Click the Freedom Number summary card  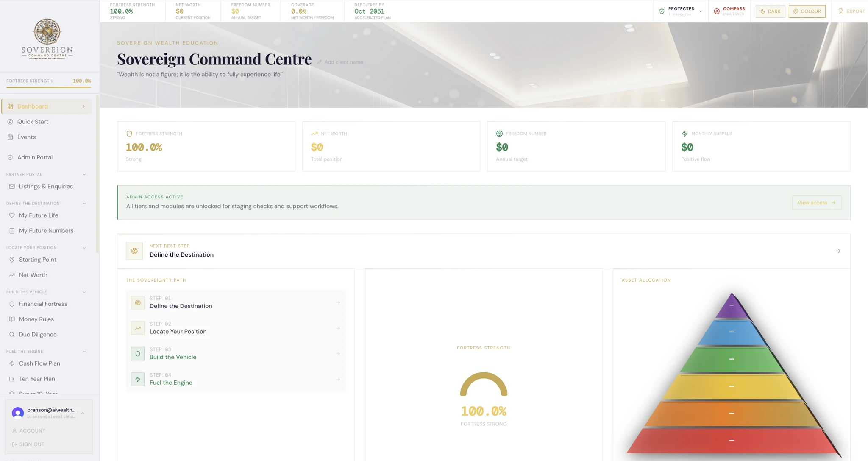coord(576,146)
